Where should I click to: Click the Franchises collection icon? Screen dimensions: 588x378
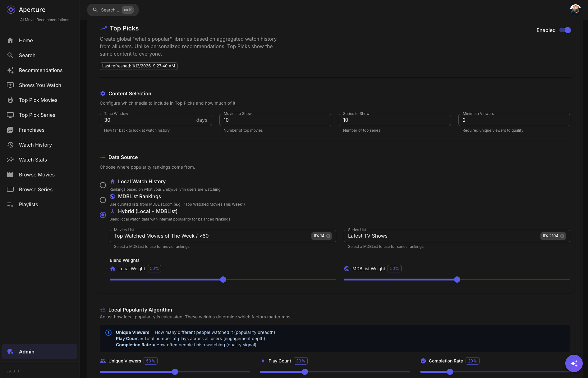[x=10, y=130]
